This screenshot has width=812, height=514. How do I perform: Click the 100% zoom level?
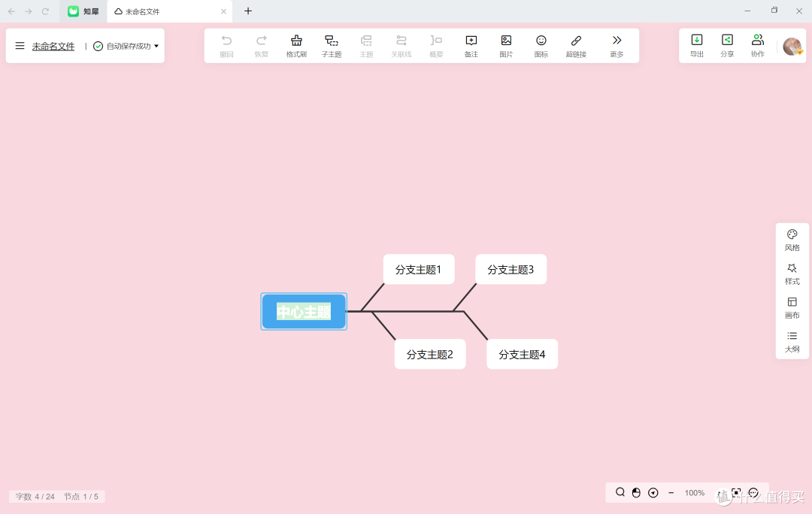[x=695, y=493]
